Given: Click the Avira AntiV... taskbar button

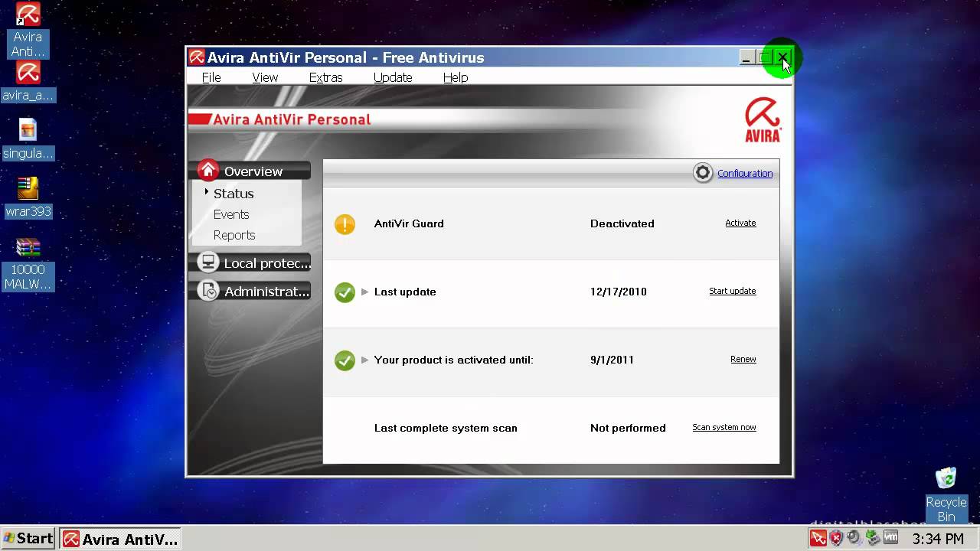Looking at the screenshot, I should click(120, 539).
